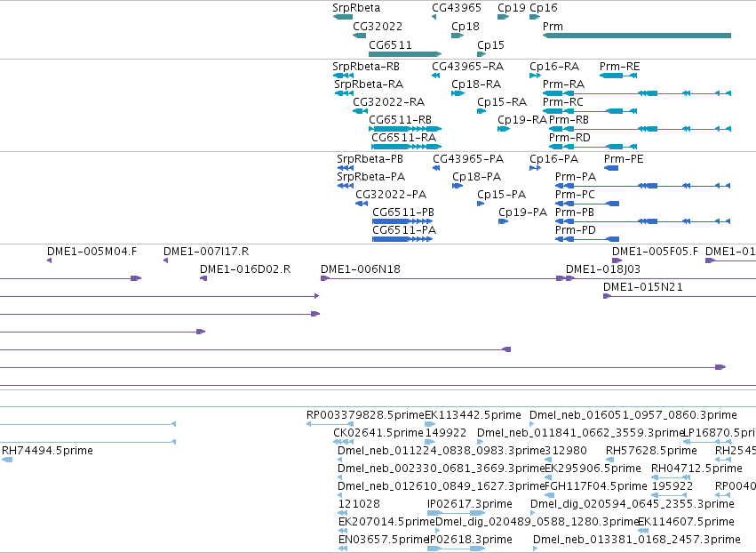Click the CG6511-RA transcript label
Screen dimensions: 756x553
tap(403, 138)
